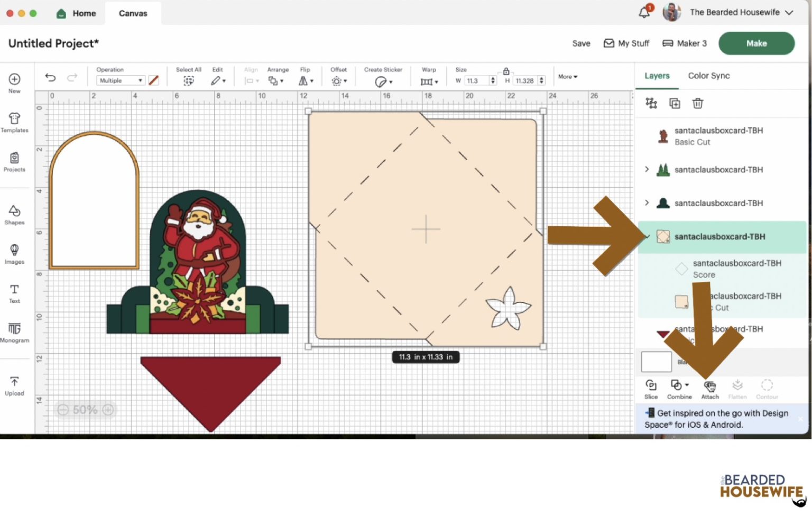Image resolution: width=812 pixels, height=516 pixels.
Task: Click the Make button
Action: coord(756,43)
